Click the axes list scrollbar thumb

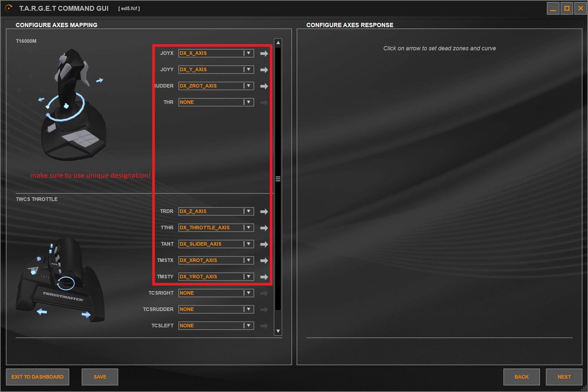278,179
